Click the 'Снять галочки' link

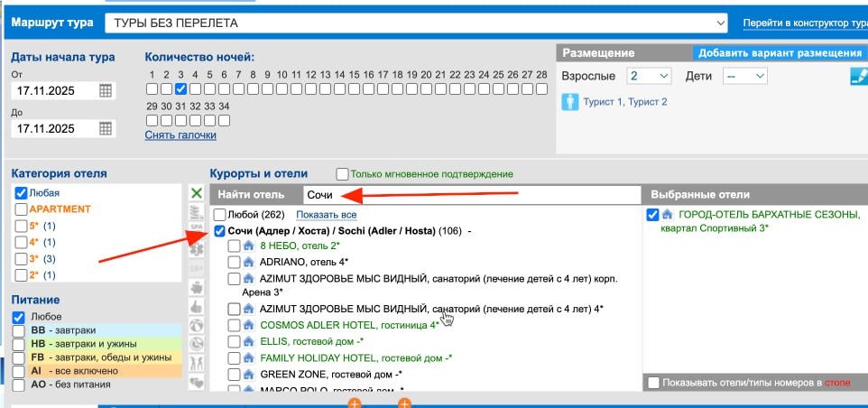coord(181,135)
